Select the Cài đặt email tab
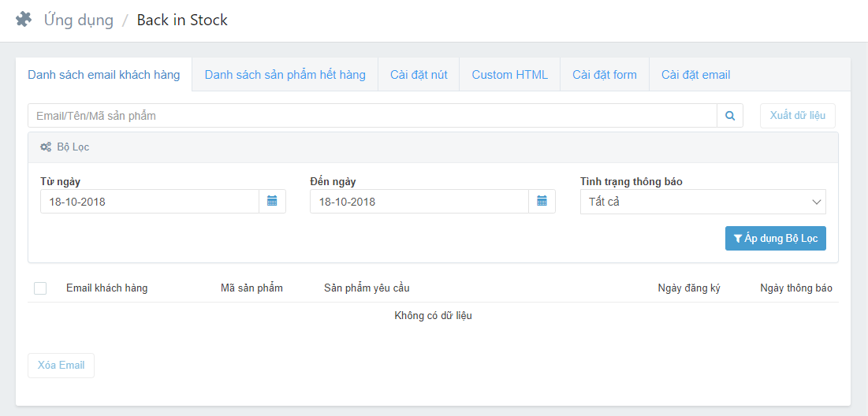 point(695,75)
